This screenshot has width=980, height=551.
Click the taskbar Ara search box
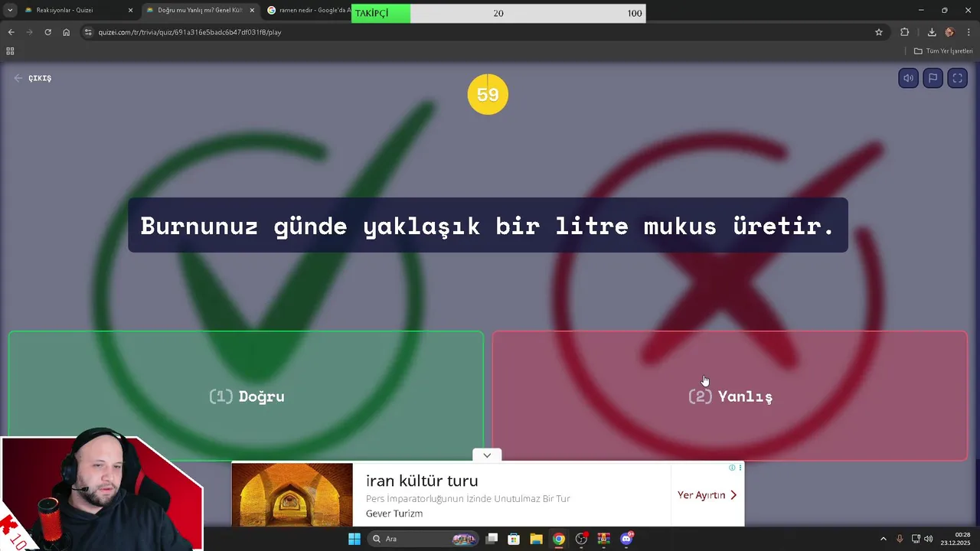[423, 539]
